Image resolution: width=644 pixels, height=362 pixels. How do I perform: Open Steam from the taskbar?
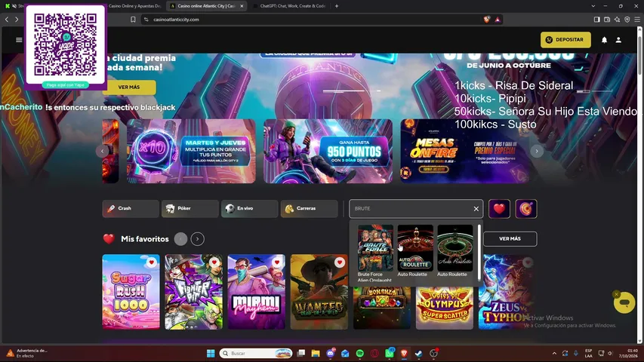click(418, 354)
